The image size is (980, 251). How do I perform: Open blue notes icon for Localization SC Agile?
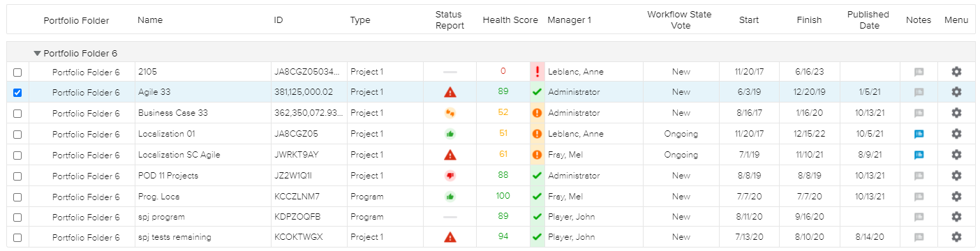(919, 155)
